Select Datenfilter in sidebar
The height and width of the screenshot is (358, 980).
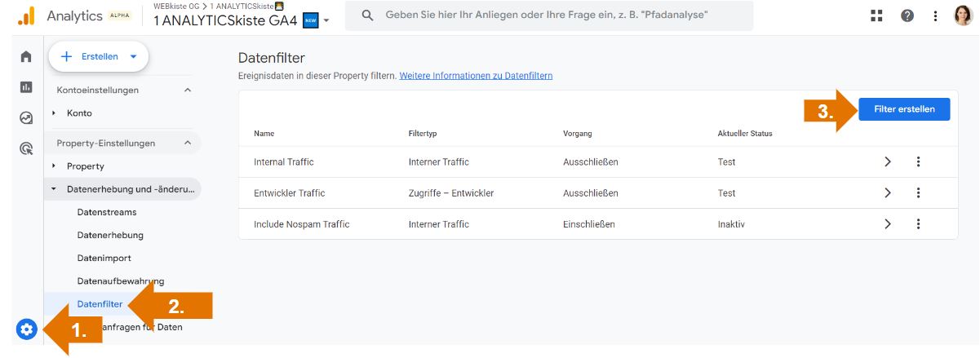tap(100, 304)
